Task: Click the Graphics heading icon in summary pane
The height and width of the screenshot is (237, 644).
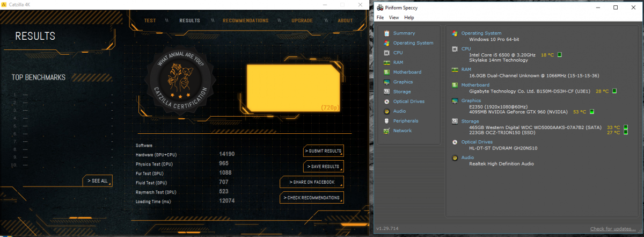Action: [455, 100]
